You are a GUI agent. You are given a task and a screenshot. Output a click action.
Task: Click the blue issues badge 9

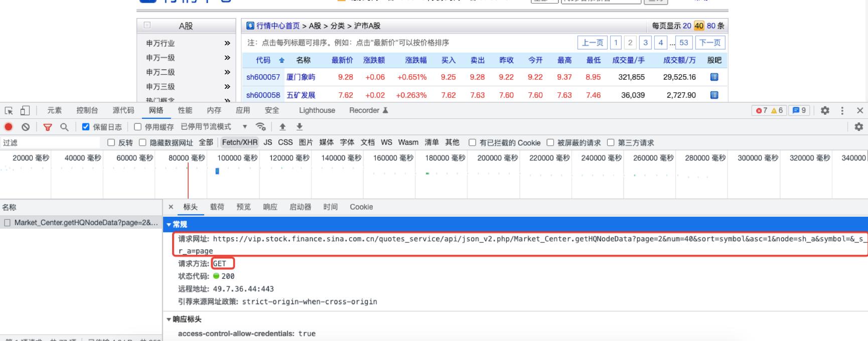click(x=799, y=110)
